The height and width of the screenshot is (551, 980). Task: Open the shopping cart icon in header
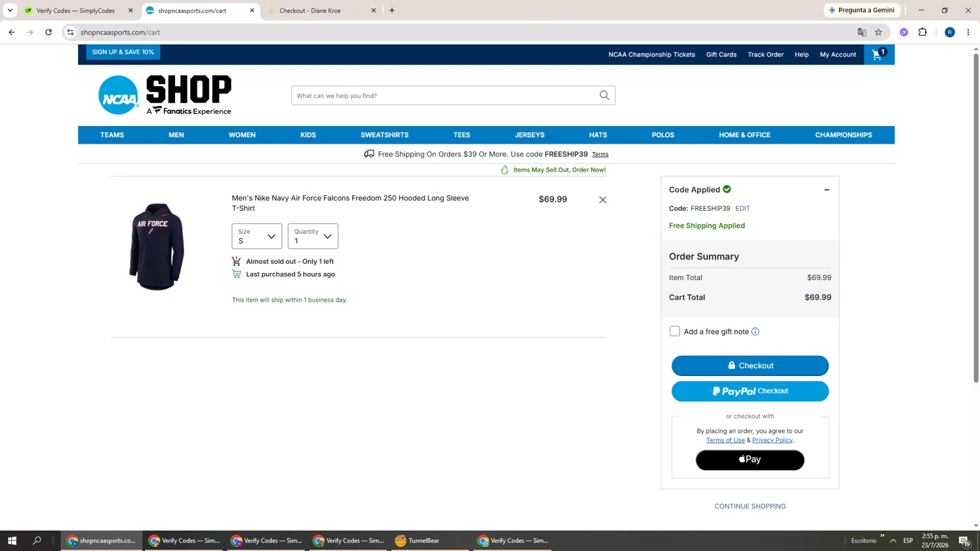(879, 54)
